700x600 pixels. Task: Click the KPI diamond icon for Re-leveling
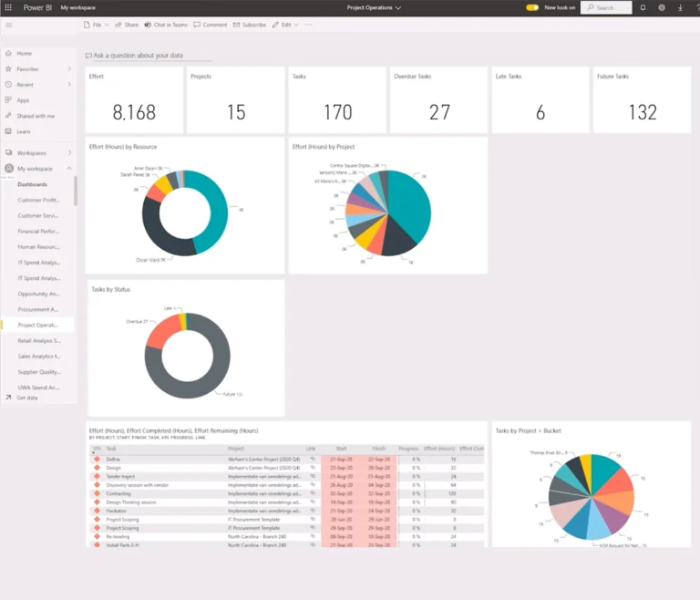click(97, 536)
